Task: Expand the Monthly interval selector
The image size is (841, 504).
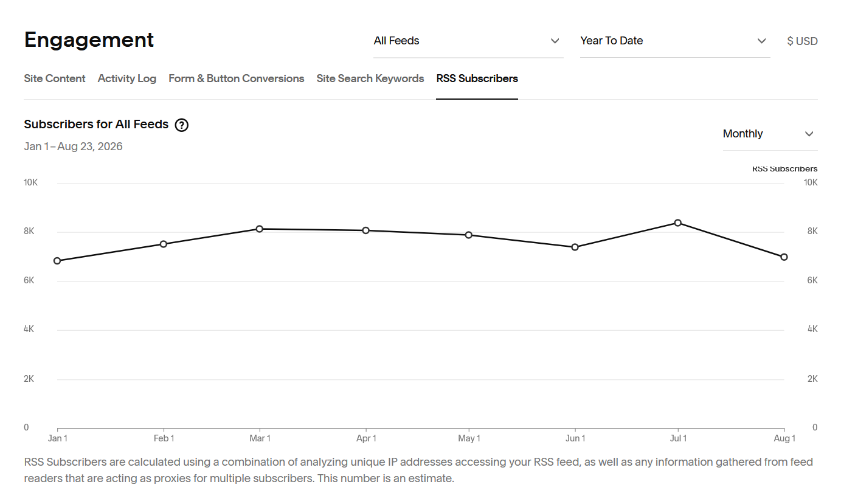Action: click(770, 134)
